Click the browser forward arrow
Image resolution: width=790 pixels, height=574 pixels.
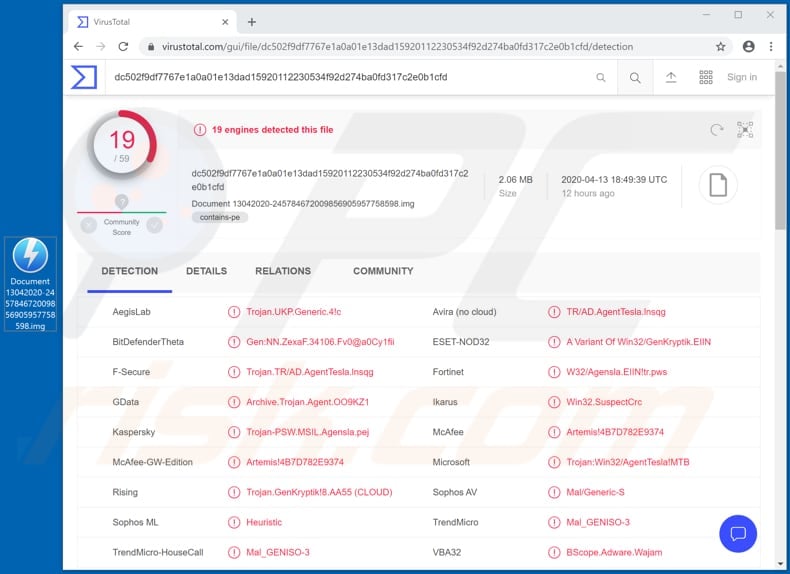[x=101, y=46]
